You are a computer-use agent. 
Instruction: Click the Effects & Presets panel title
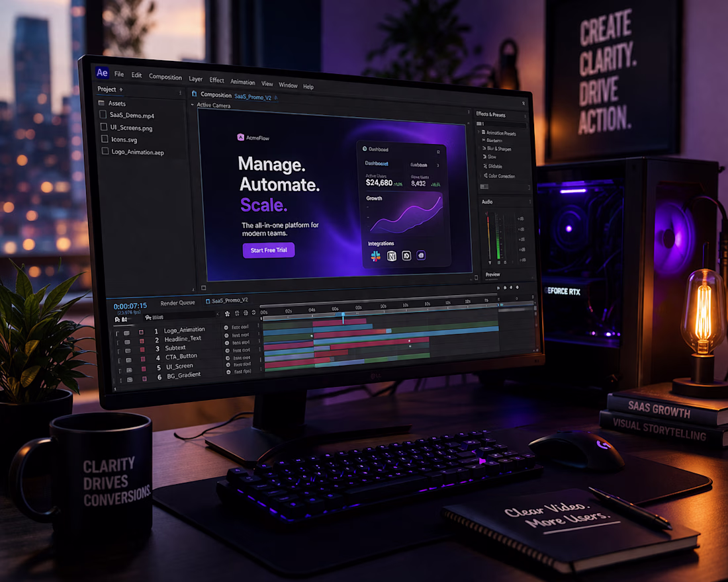(x=491, y=114)
